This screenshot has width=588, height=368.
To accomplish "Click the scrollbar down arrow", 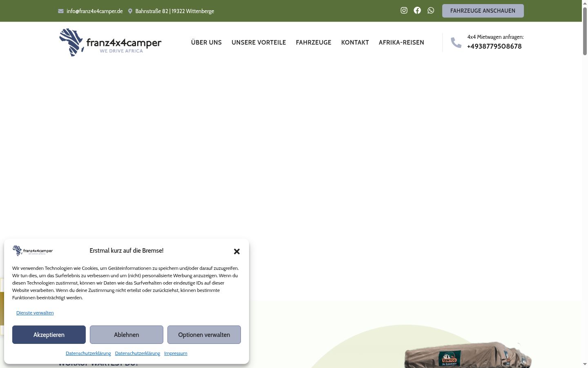I will [x=585, y=364].
